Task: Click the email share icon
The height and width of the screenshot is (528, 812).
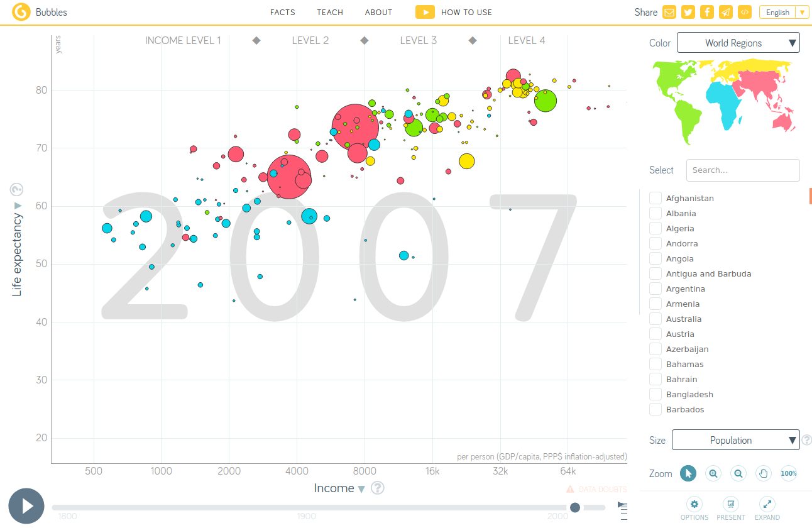Action: click(669, 12)
